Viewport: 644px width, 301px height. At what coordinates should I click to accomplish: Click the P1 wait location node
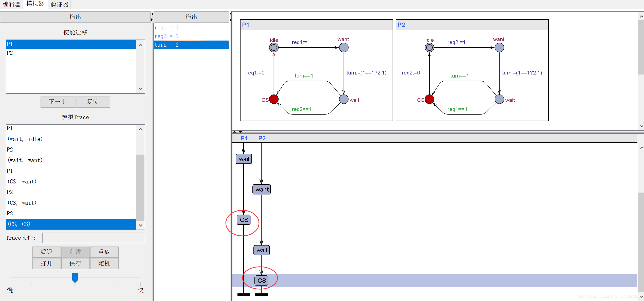click(x=344, y=99)
